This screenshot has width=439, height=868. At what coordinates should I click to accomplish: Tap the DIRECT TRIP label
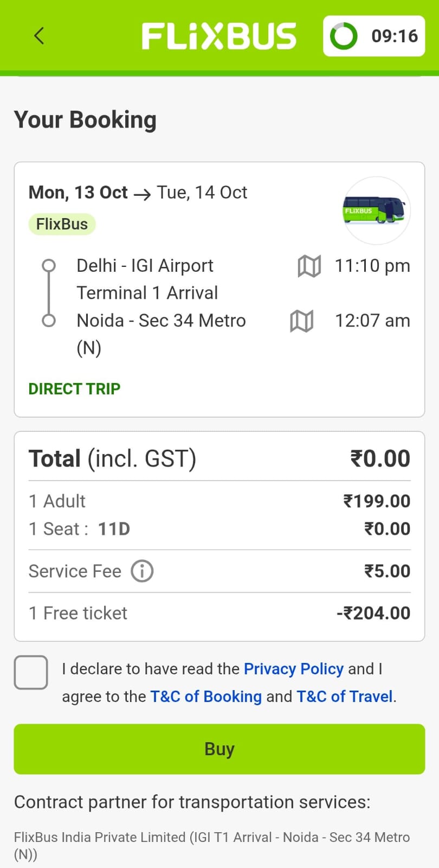click(74, 389)
